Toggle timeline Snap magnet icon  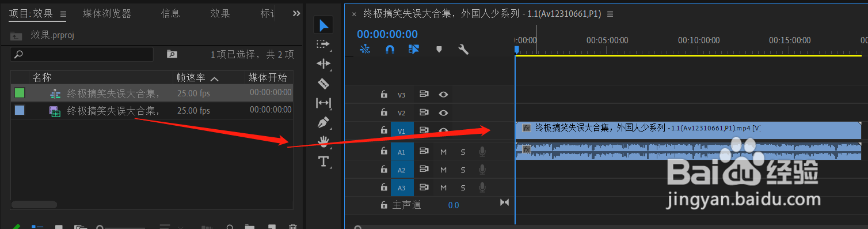click(390, 50)
